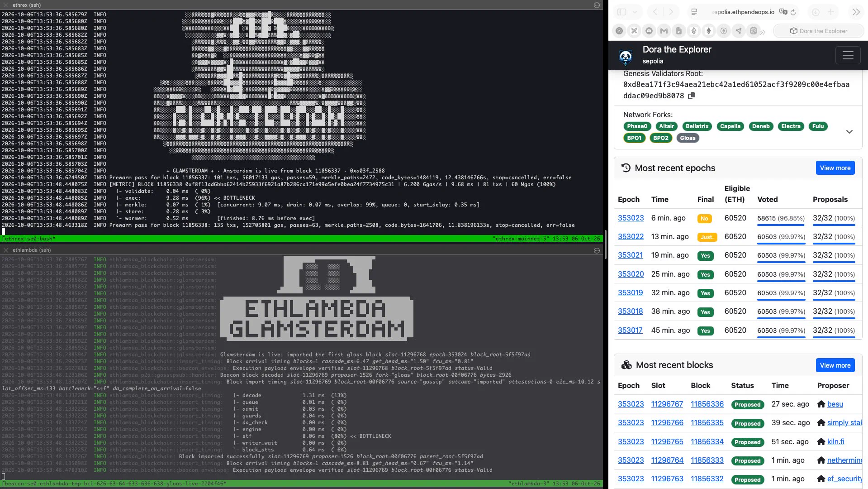Image resolution: width=868 pixels, height=489 pixels.
Task: Open the Discord favorite icon
Action: pos(649,31)
